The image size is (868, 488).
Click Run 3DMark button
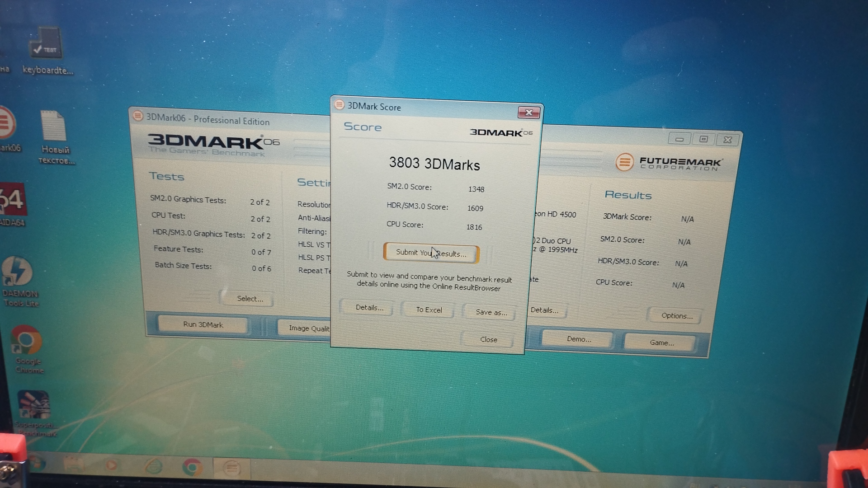203,324
